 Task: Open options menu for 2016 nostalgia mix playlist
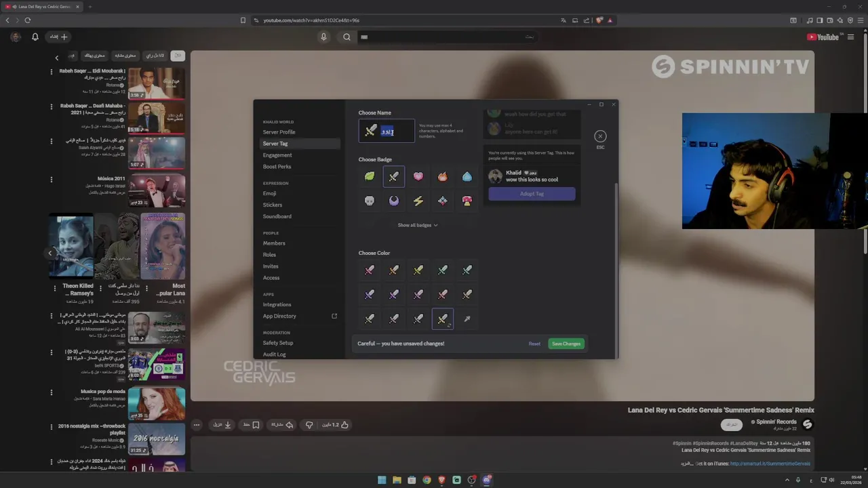click(52, 426)
